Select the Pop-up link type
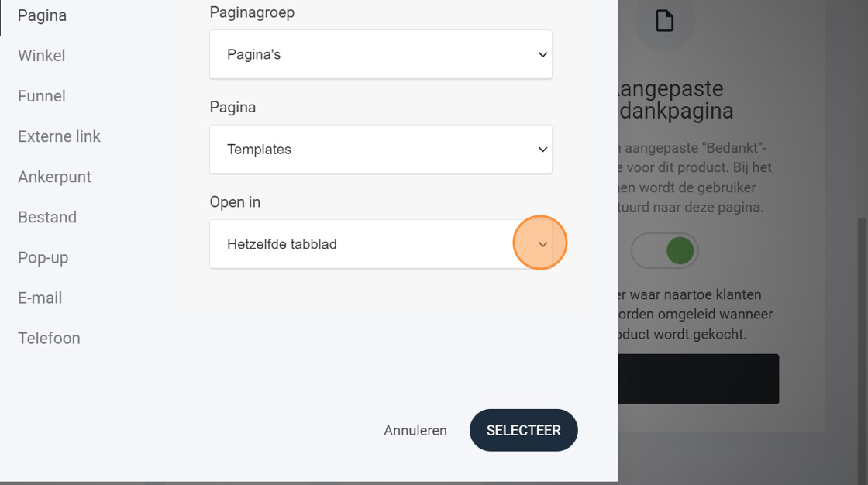The image size is (868, 485). [x=43, y=257]
